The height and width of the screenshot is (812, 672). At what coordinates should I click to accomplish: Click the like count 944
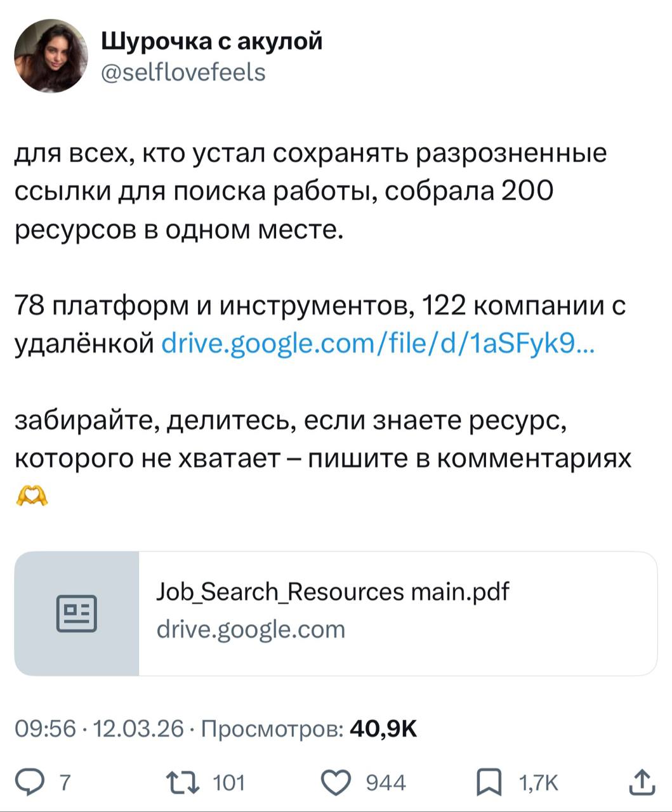click(x=386, y=783)
